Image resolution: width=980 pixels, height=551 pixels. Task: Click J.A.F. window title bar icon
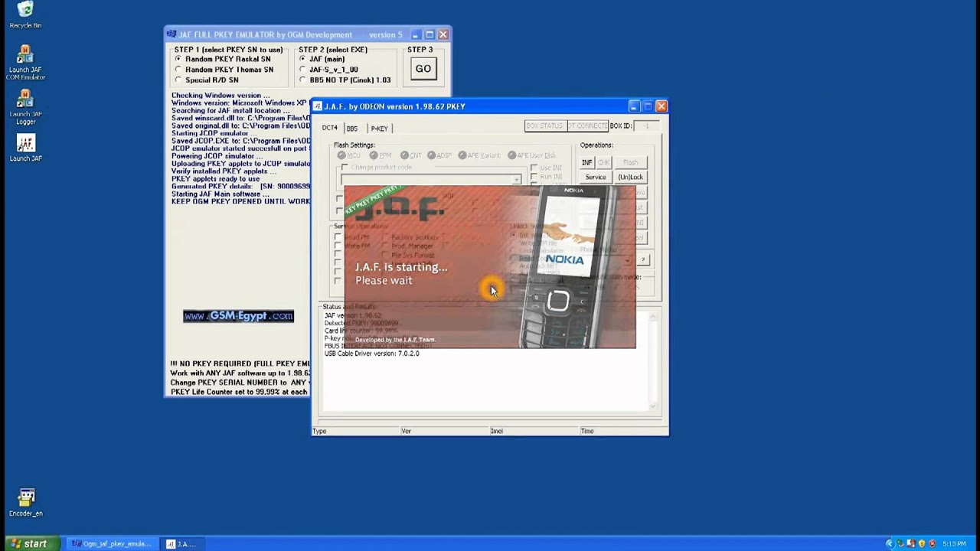tap(318, 106)
